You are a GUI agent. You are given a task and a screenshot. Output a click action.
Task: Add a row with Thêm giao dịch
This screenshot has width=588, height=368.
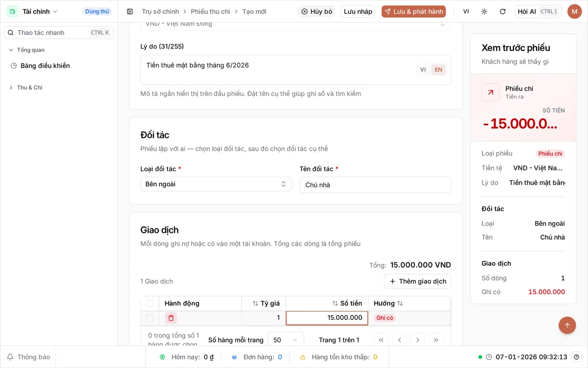pos(417,281)
